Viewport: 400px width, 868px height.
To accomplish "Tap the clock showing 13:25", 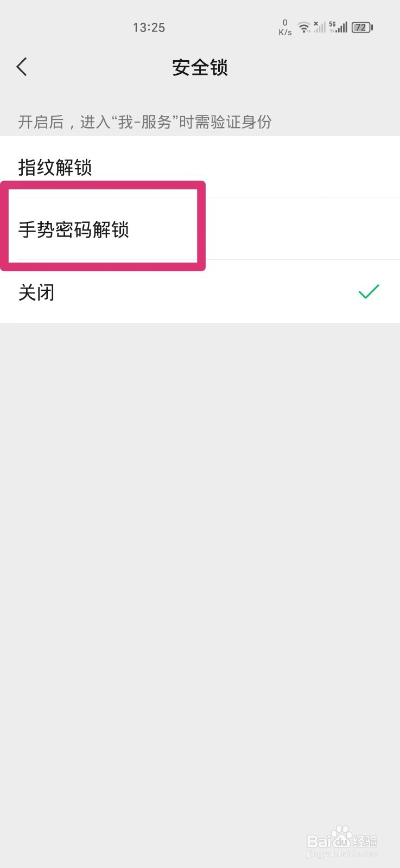I will point(149,27).
